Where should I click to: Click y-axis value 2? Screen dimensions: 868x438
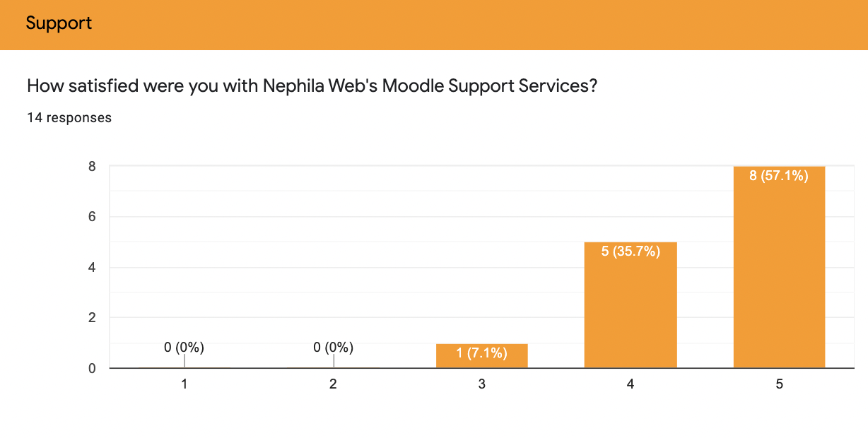click(x=92, y=318)
